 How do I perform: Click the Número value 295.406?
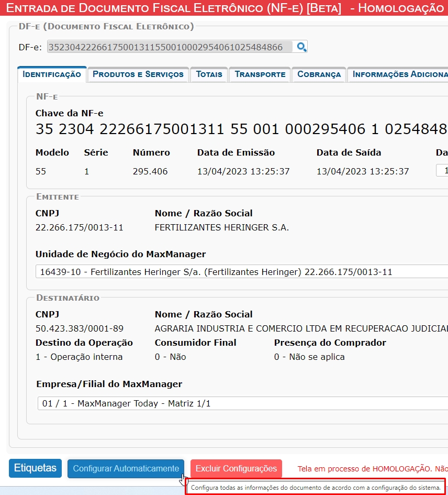pos(150,171)
